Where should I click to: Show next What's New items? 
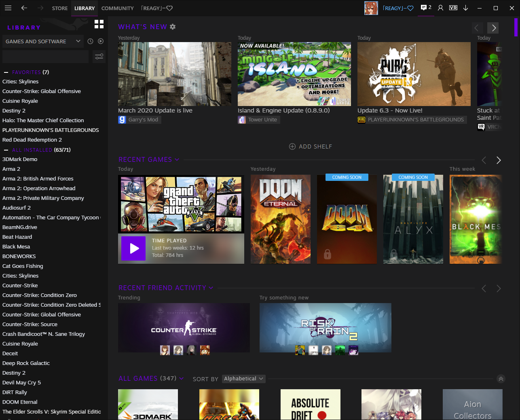coord(493,28)
